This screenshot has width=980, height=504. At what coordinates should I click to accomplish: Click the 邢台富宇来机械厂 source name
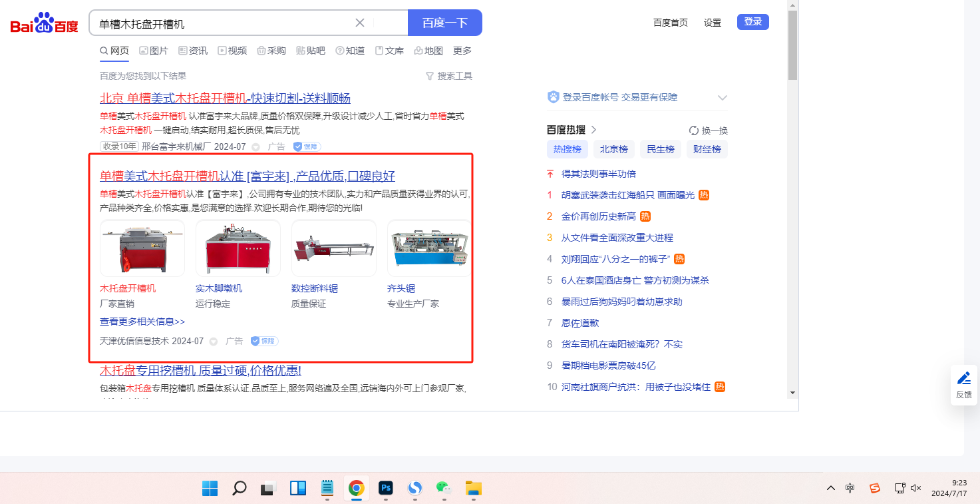pos(176,146)
